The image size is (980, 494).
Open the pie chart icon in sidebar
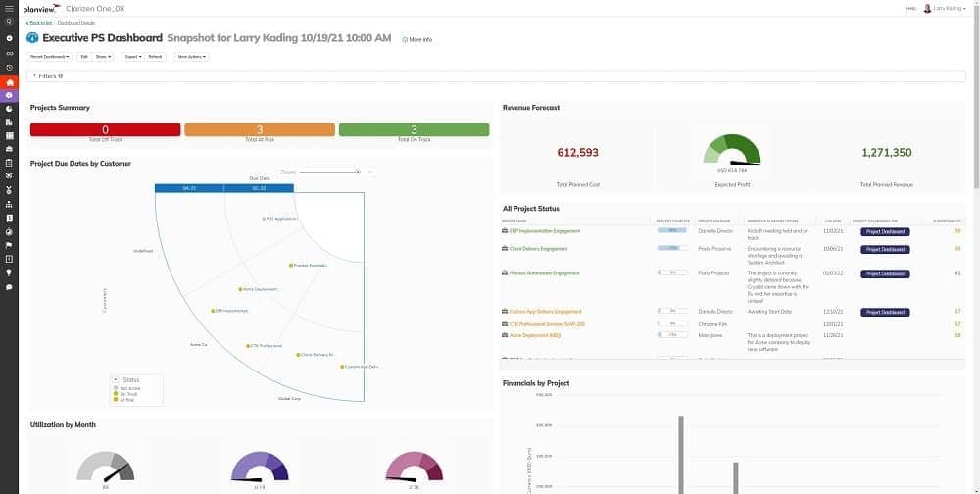coord(9,108)
